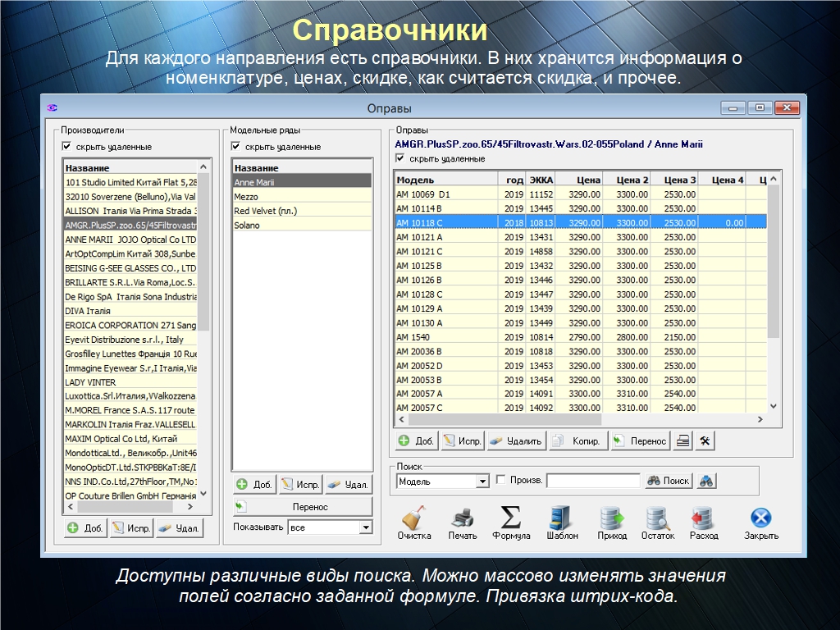The image size is (840, 630).
Task: Select Mezzo in model series list
Action: point(246,197)
